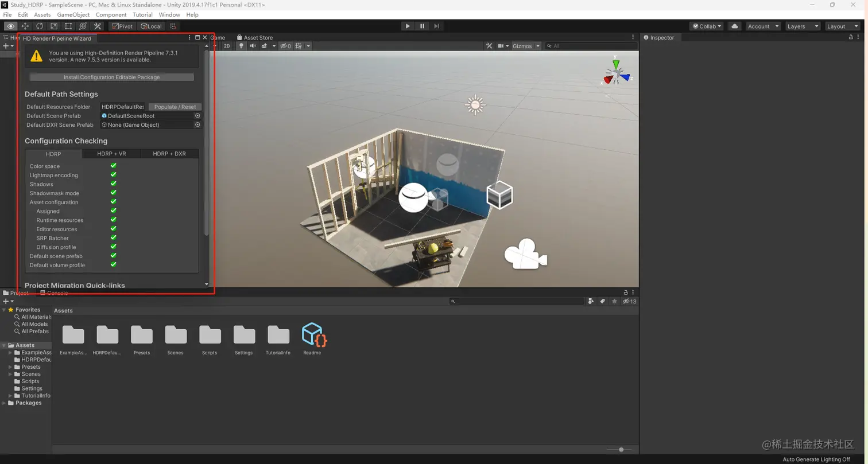Click the sun light gizmo in Scene view

click(x=475, y=104)
